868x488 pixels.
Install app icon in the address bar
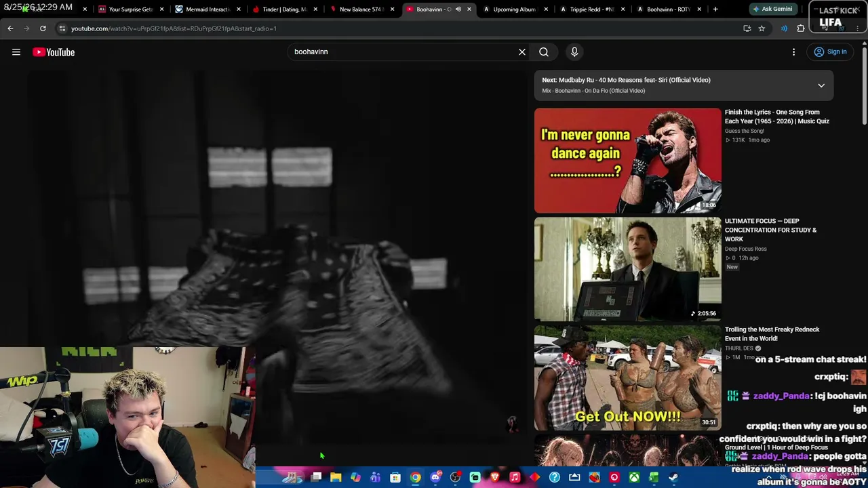point(747,28)
